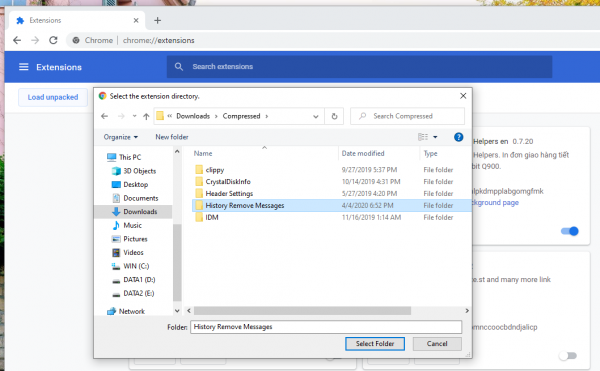
Task: Reload the Chrome page
Action: (53, 40)
